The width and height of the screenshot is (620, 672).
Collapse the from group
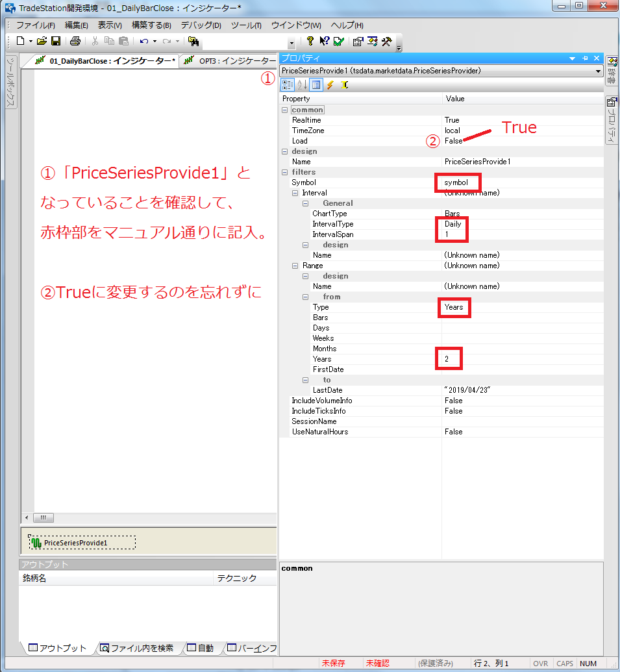pos(306,297)
